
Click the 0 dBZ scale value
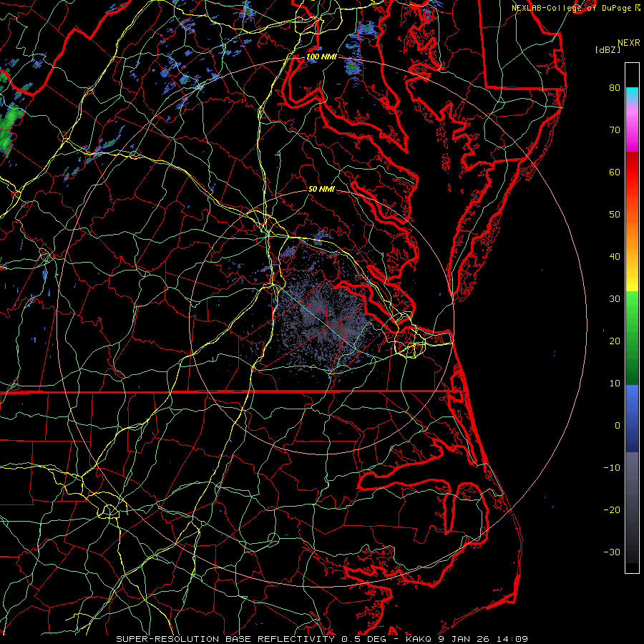tap(618, 426)
